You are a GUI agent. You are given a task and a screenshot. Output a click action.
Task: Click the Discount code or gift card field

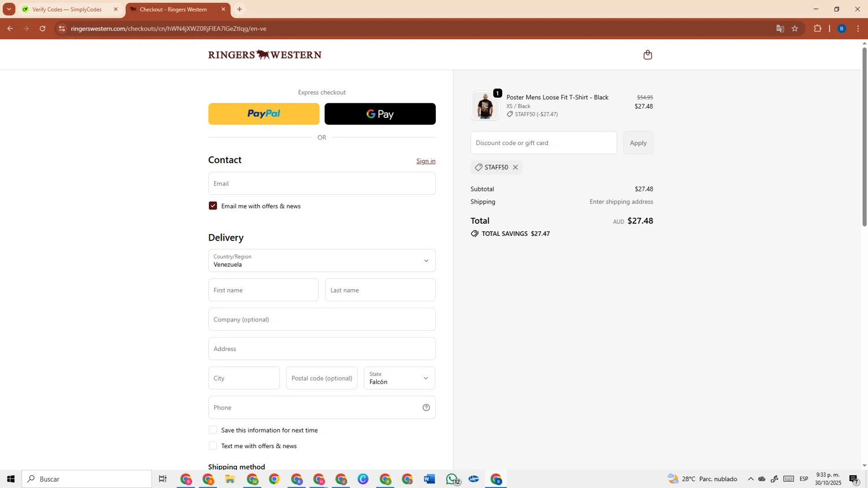pyautogui.click(x=543, y=143)
